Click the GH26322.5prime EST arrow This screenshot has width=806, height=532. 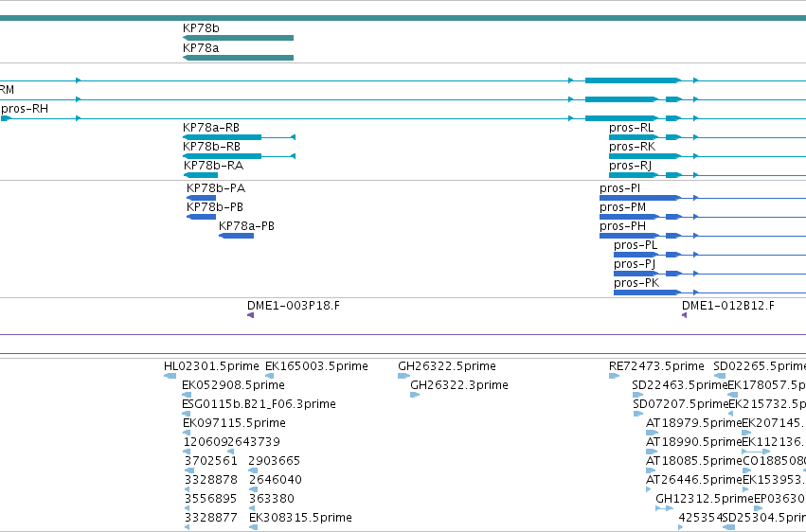click(403, 376)
